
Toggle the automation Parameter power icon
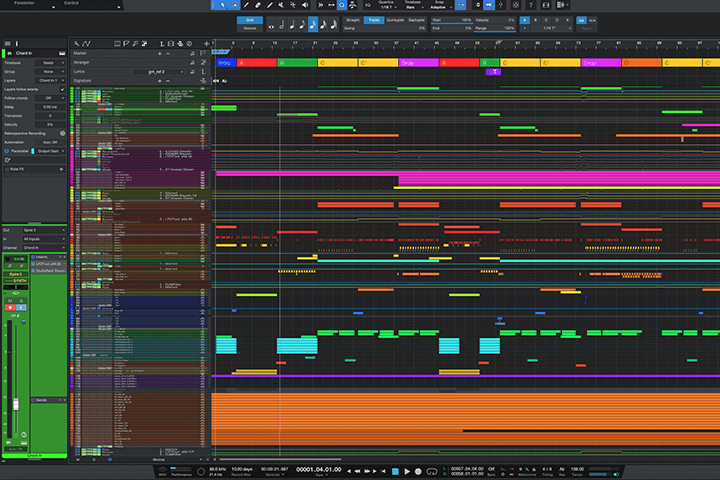point(7,151)
